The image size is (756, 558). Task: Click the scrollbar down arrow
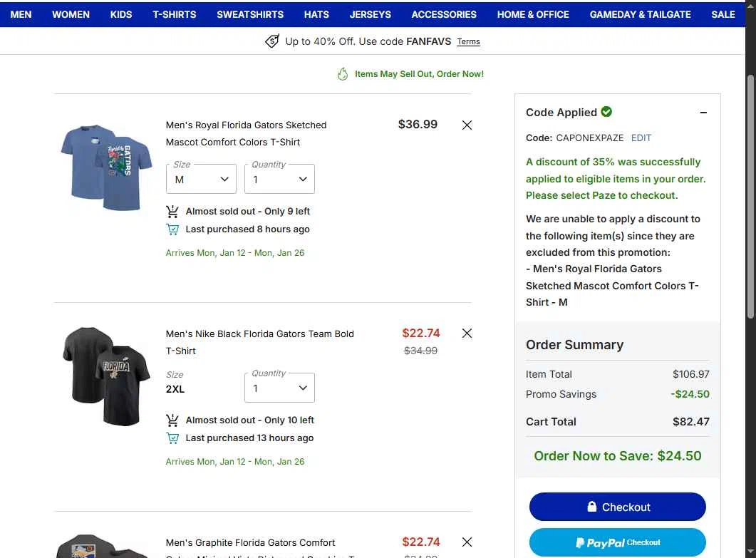click(x=750, y=551)
